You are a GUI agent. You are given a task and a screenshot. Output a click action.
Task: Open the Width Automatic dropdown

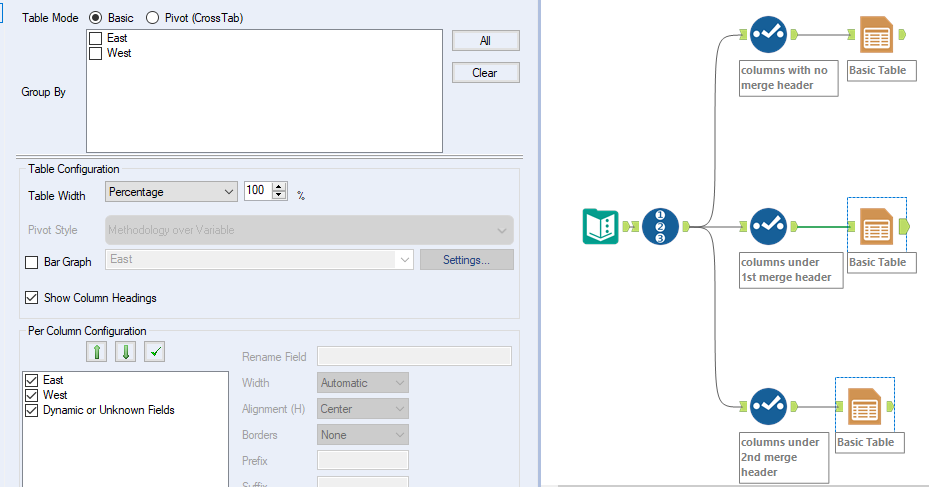[363, 383]
